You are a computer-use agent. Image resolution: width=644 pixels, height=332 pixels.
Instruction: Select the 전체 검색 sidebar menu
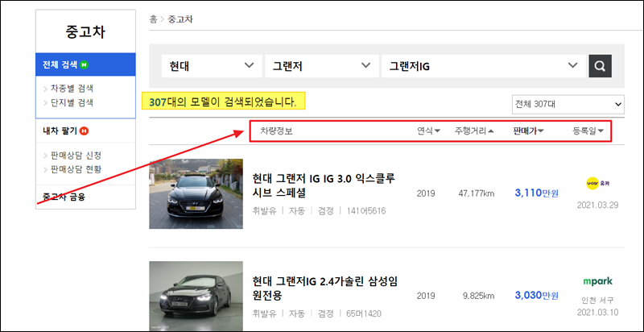coord(85,64)
